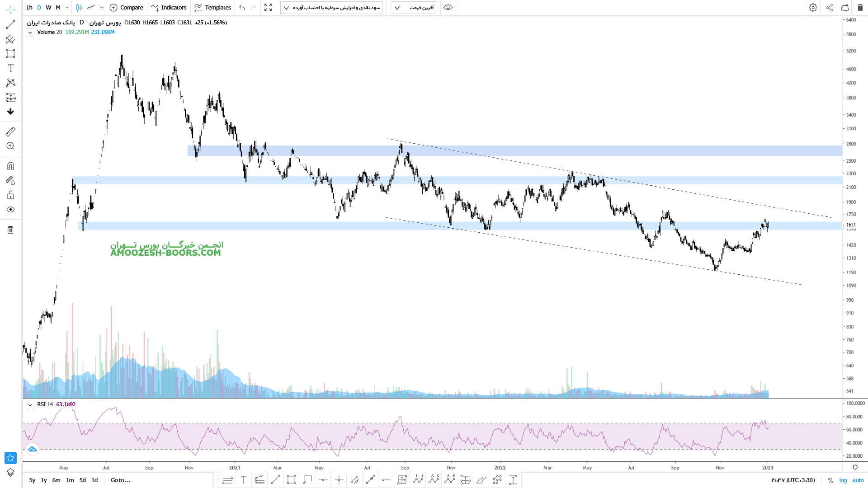Collapse the Volume indicator legend chevron

[x=30, y=33]
